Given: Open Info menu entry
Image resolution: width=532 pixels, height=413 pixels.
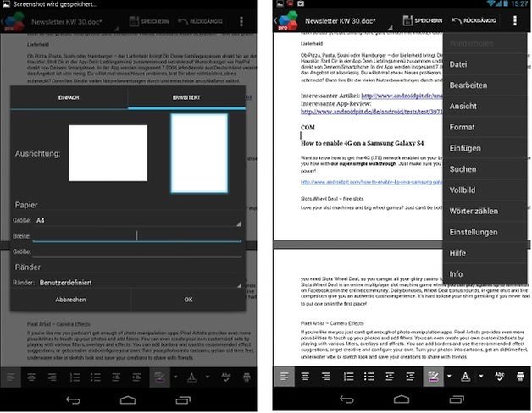Looking at the screenshot, I should pos(485,273).
